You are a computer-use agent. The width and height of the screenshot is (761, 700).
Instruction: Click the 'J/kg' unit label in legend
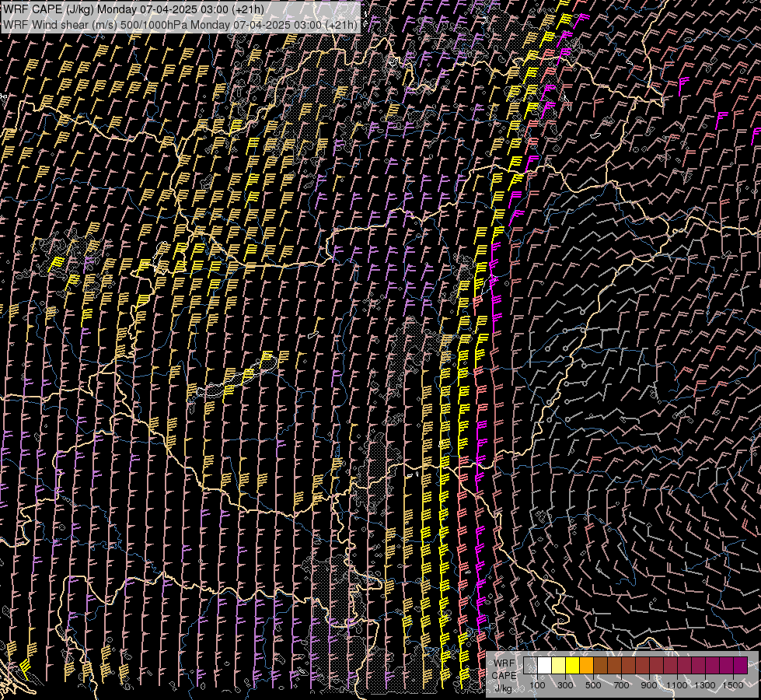pyautogui.click(x=503, y=688)
